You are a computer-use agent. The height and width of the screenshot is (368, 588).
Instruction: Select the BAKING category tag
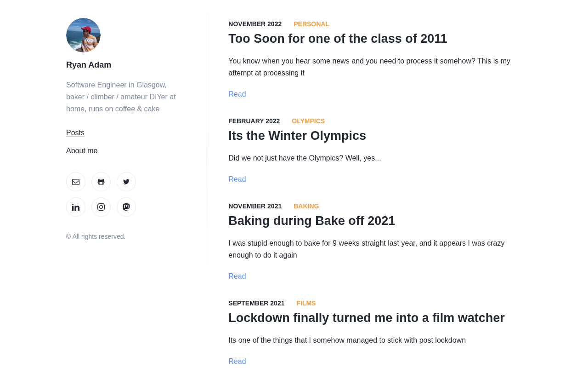(306, 206)
